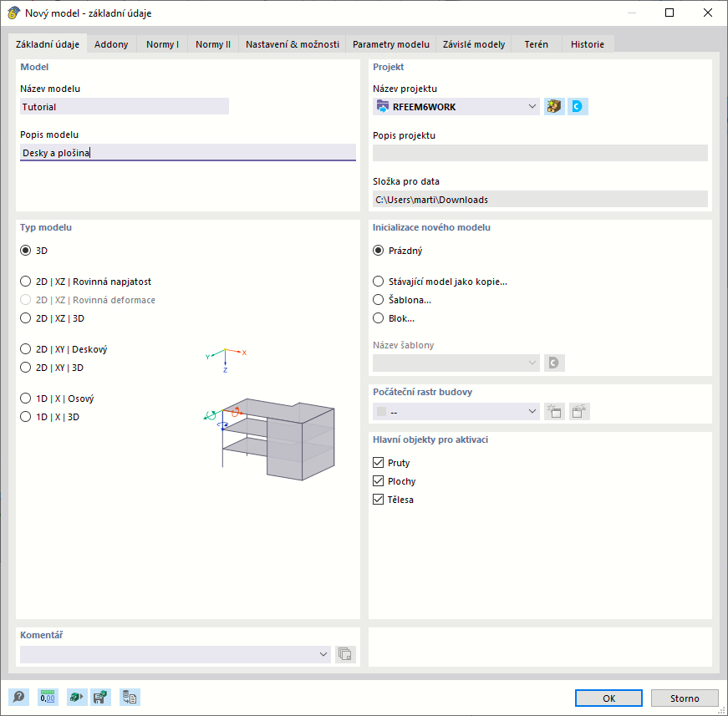Confirm with OK button

pos(608,698)
